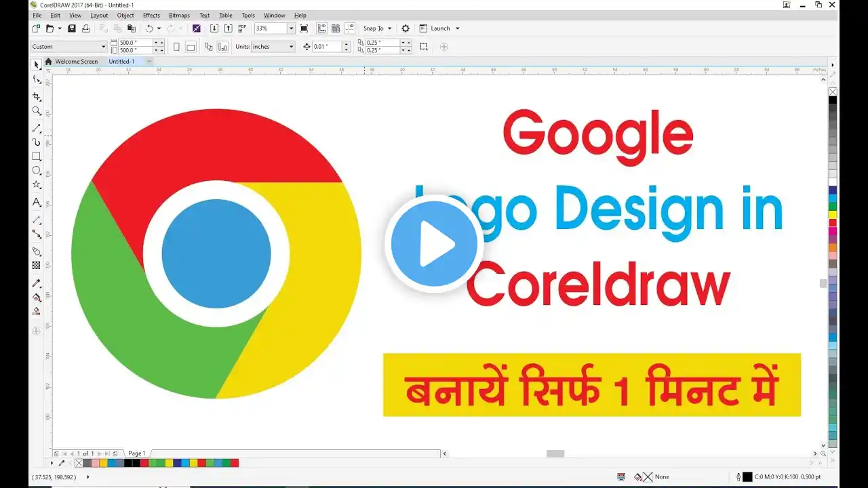Expand the document palette flyout arrow

[52, 463]
